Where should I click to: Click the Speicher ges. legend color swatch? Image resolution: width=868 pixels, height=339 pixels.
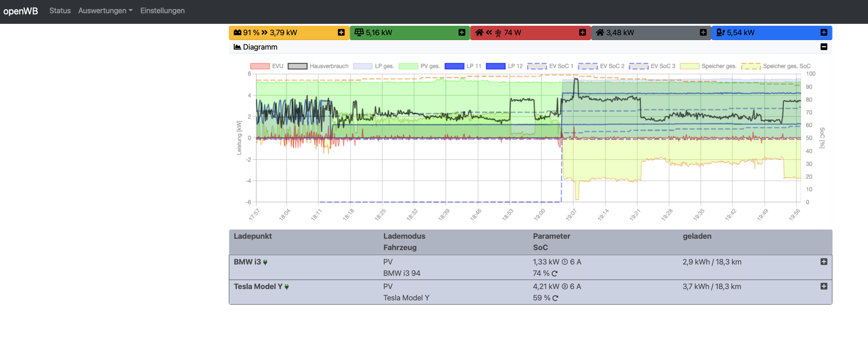pos(689,66)
